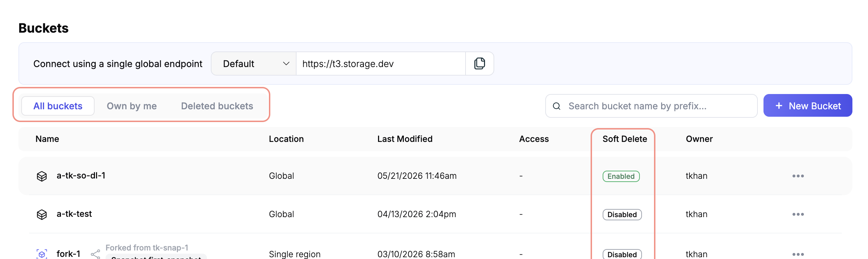This screenshot has width=868, height=259.
Task: Click the Name column header
Action: [x=47, y=139]
